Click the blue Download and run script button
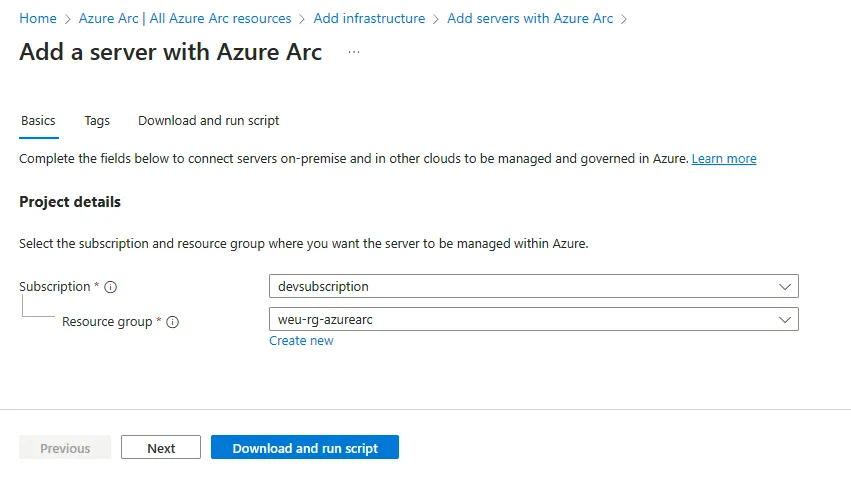The height and width of the screenshot is (478, 851). tap(305, 448)
